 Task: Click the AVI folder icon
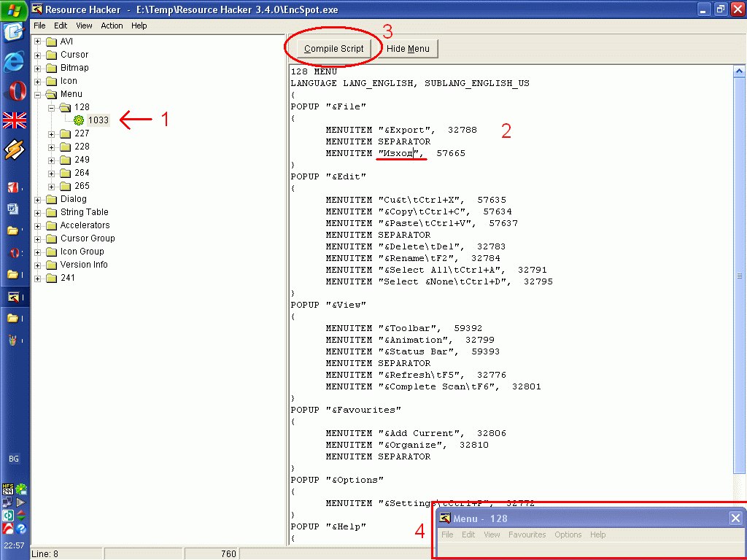point(52,42)
